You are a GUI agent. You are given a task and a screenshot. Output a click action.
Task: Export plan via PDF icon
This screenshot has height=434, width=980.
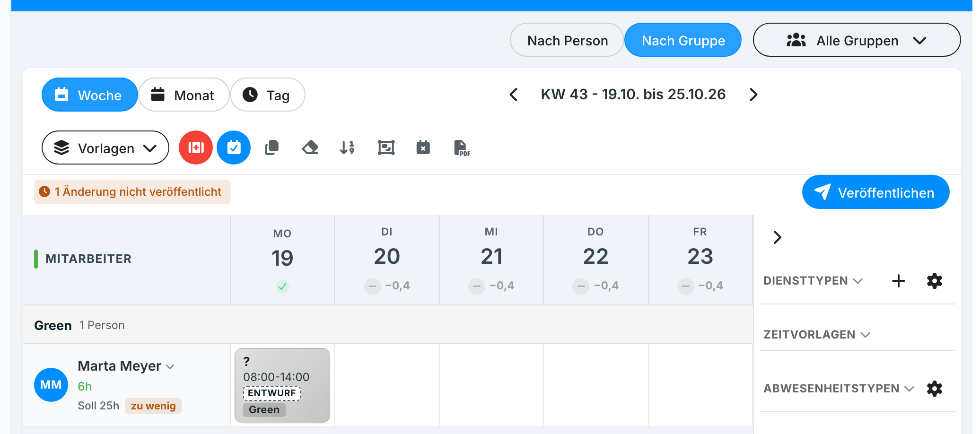click(x=462, y=148)
